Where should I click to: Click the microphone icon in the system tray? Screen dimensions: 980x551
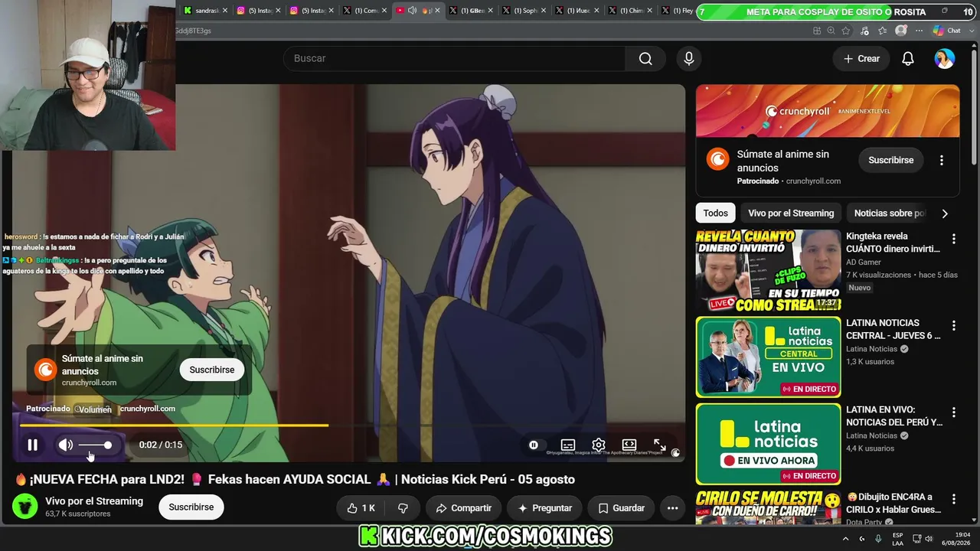(878, 539)
